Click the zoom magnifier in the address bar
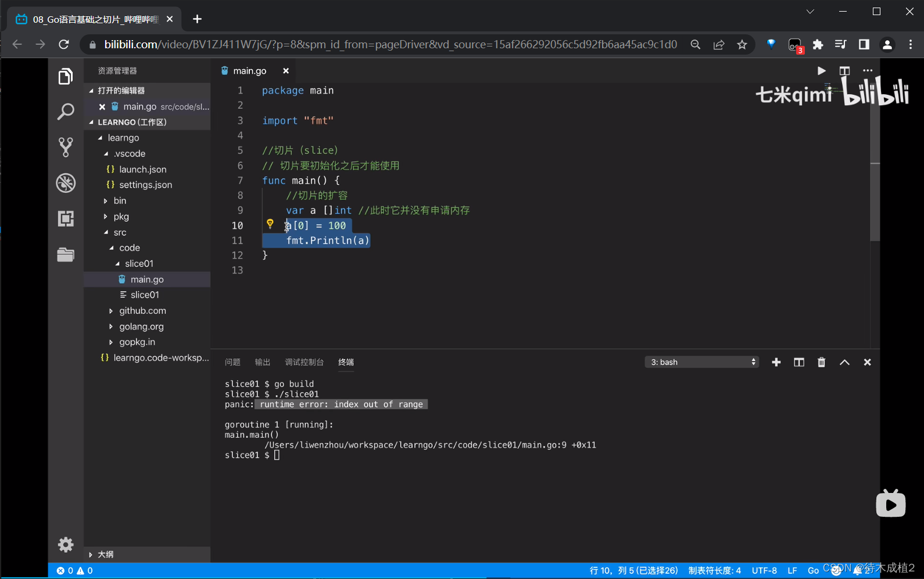 click(695, 44)
